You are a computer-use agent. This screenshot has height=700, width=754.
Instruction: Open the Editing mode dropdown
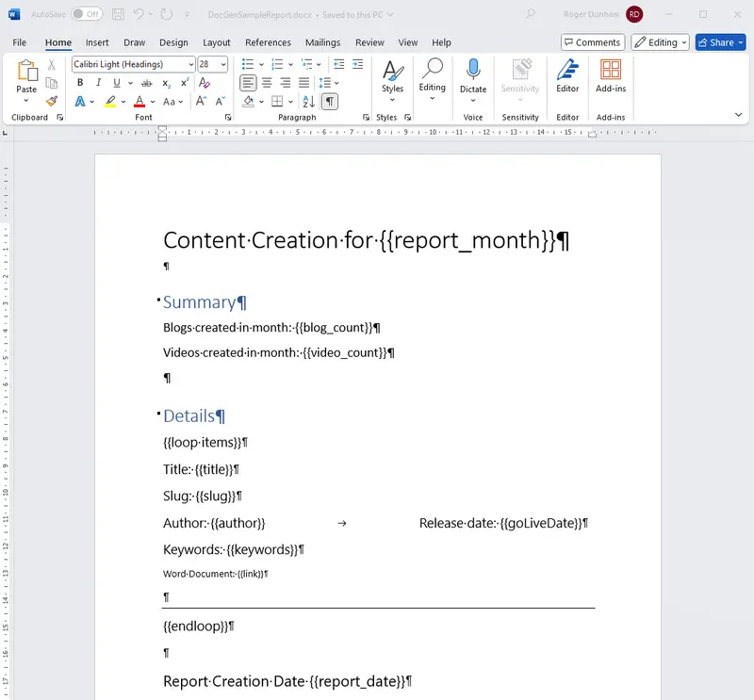[x=660, y=42]
